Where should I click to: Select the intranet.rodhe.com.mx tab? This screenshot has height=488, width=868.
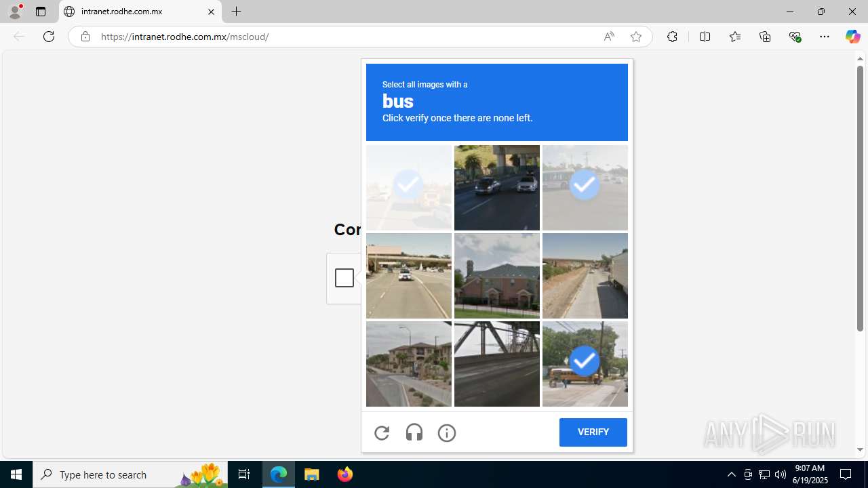(140, 12)
